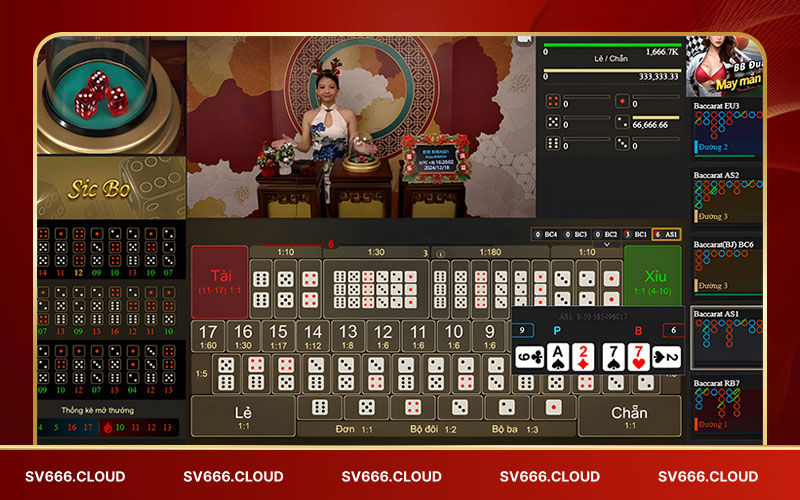This screenshot has width=800, height=500.
Task: Click the green Tài/Xỉu bet progress bar
Action: [x=612, y=45]
